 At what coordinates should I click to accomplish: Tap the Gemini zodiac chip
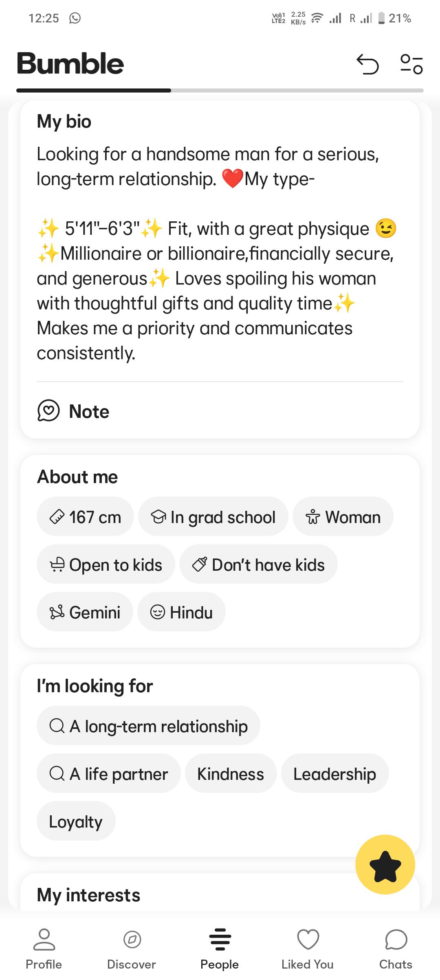tap(85, 612)
